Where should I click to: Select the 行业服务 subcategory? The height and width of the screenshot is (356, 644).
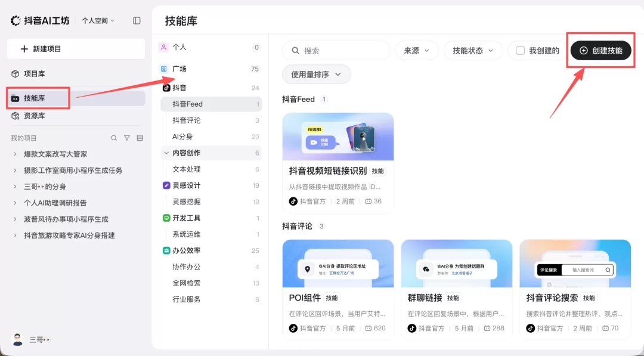tap(211, 299)
